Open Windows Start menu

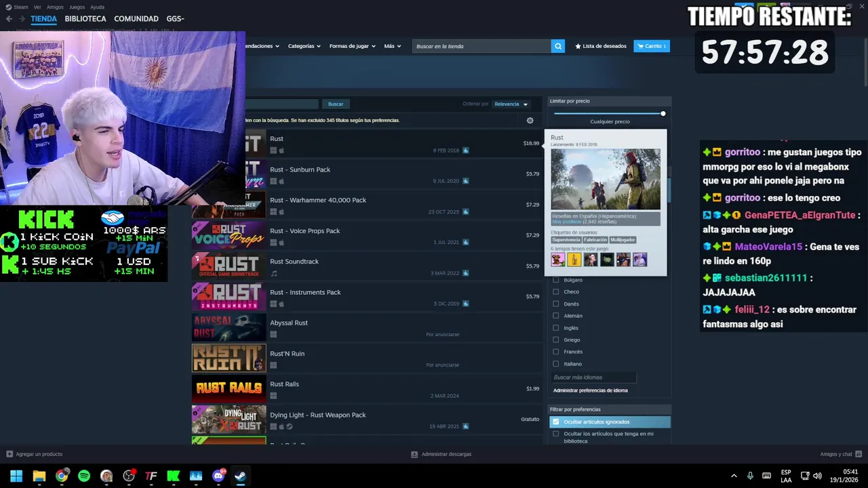point(16,476)
